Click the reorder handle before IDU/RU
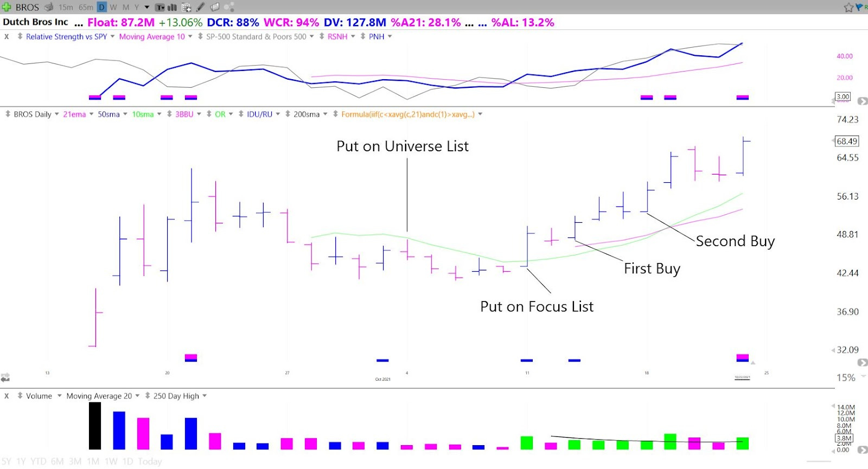This screenshot has height=469, width=868. [241, 114]
